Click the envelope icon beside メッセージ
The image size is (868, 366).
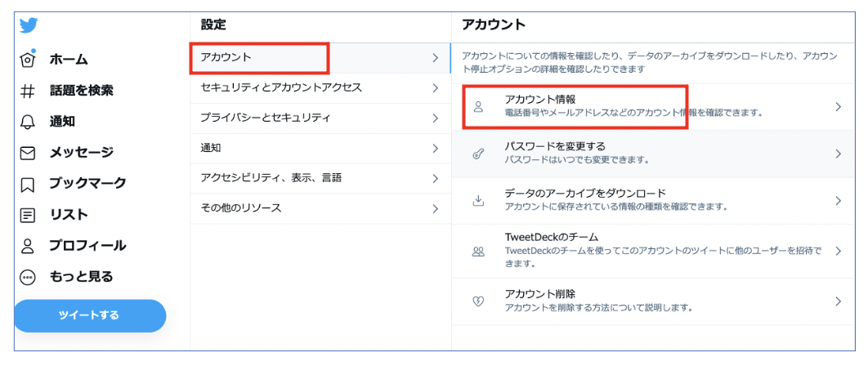point(28,152)
